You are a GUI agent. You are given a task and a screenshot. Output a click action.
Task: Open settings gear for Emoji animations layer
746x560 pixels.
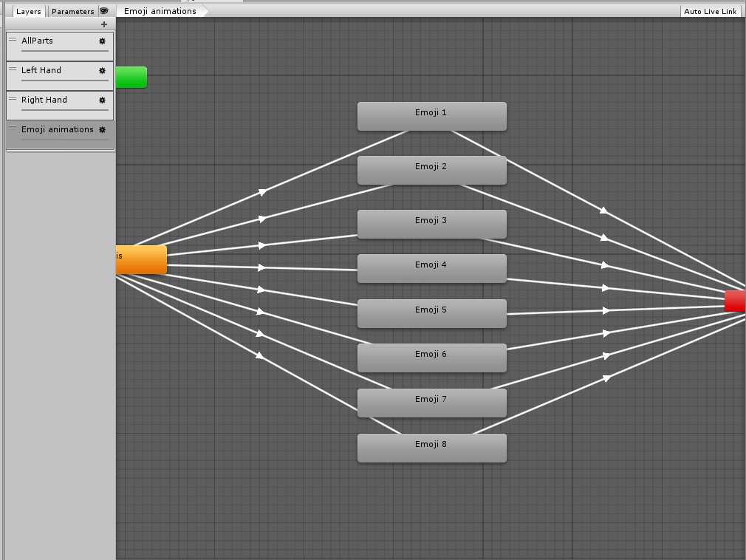pyautogui.click(x=103, y=130)
